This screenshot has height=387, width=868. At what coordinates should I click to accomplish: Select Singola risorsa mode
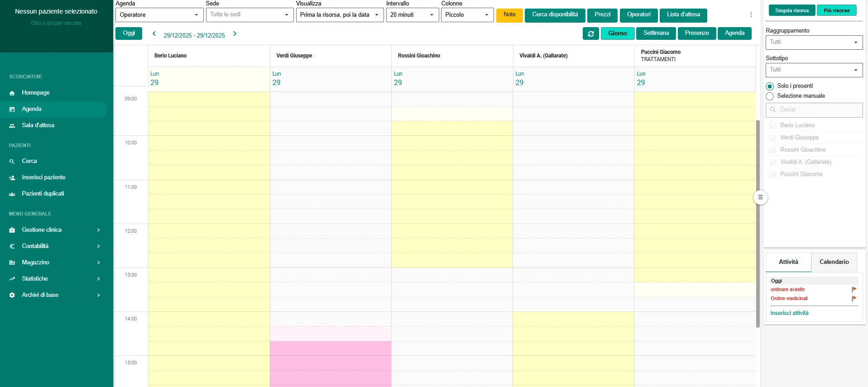[x=792, y=10]
